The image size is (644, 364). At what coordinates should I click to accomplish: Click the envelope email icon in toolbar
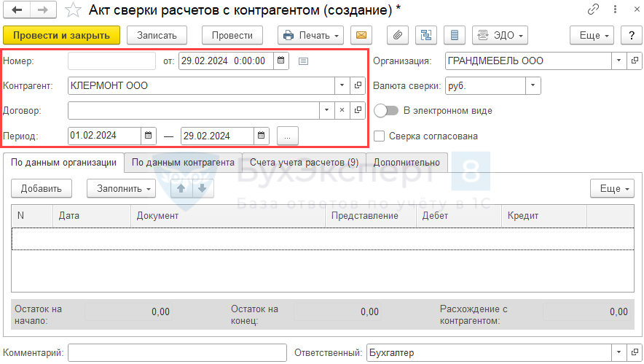click(x=361, y=35)
